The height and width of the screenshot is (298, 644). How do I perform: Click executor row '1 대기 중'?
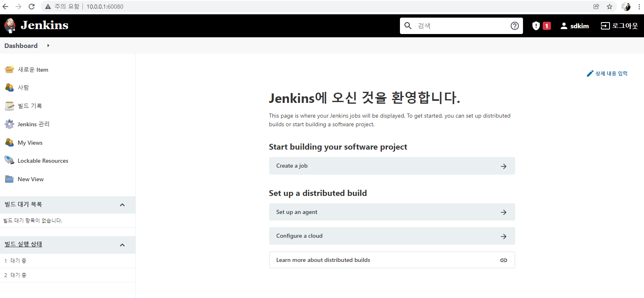tap(68, 261)
